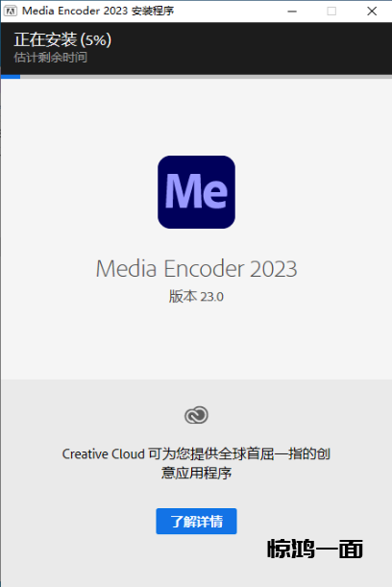The image size is (392, 587).
Task: Click the 意应用程序 second text line
Action: (196, 473)
